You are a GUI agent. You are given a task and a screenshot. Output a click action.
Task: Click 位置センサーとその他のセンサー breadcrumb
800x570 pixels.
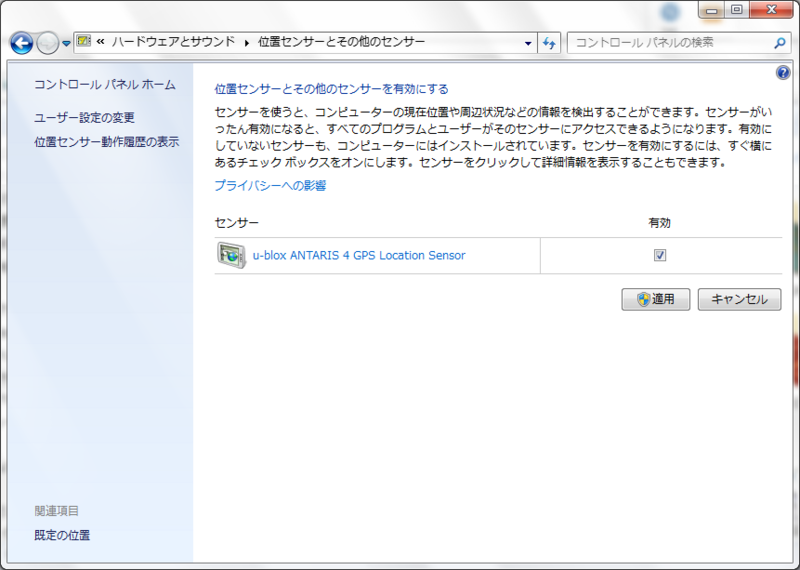[341, 41]
